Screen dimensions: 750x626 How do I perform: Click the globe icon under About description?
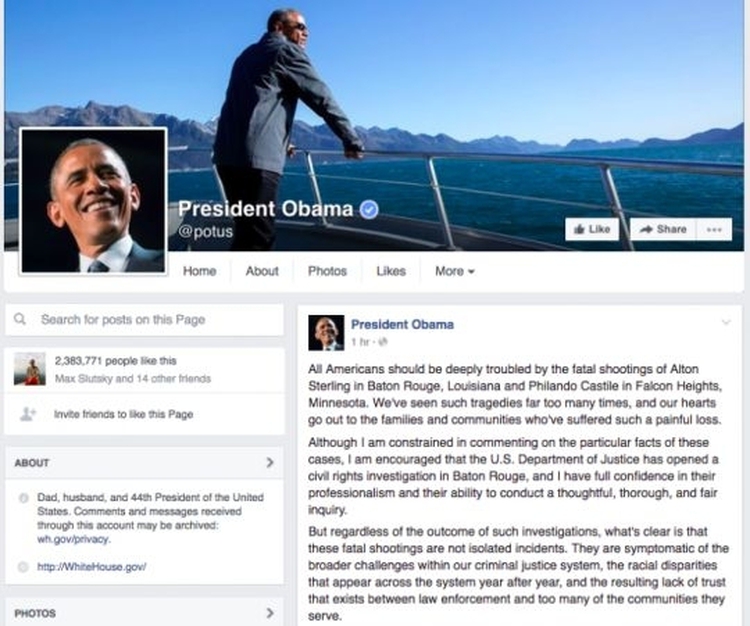23,567
